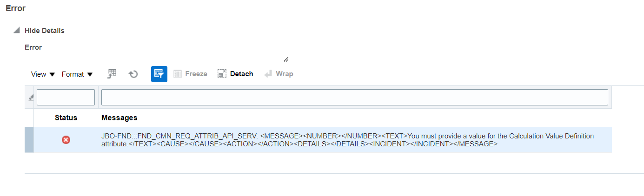Screen dimensions: 644x196
Task: Click the Detach button
Action: tap(235, 74)
